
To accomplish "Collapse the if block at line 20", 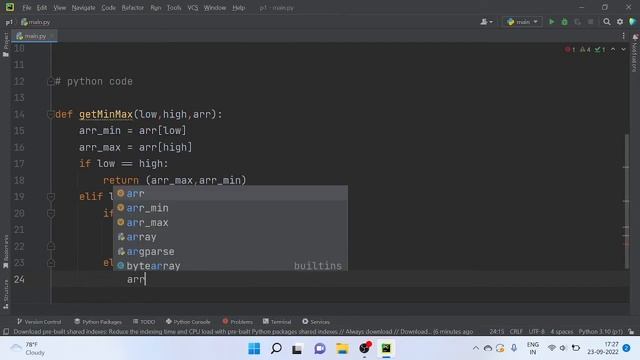I will (x=51, y=213).
